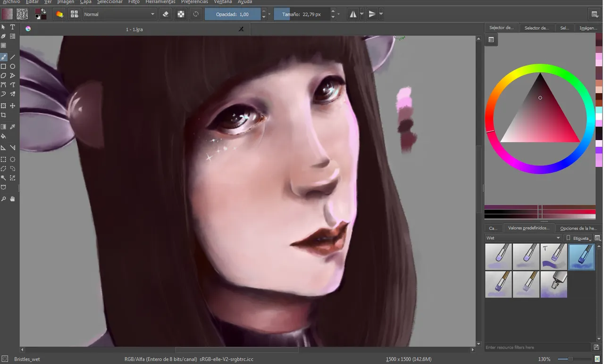Select the crop tool
The height and width of the screenshot is (364, 604).
coord(3,115)
